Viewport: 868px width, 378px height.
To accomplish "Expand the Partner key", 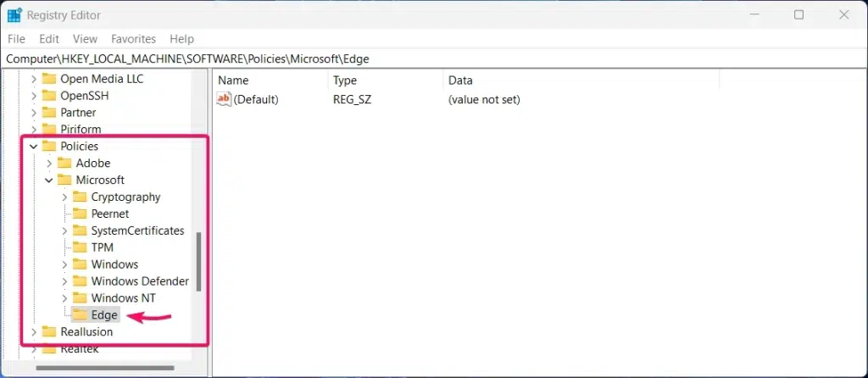I will pyautogui.click(x=34, y=113).
